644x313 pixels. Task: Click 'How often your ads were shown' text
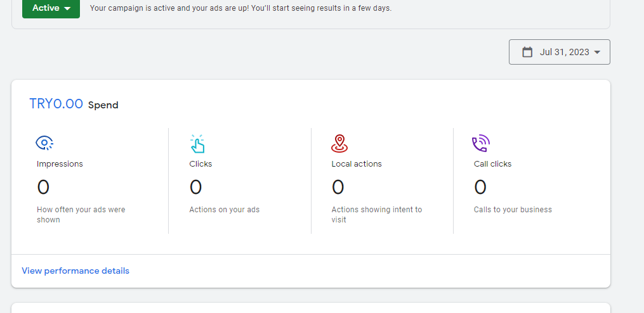coord(81,215)
